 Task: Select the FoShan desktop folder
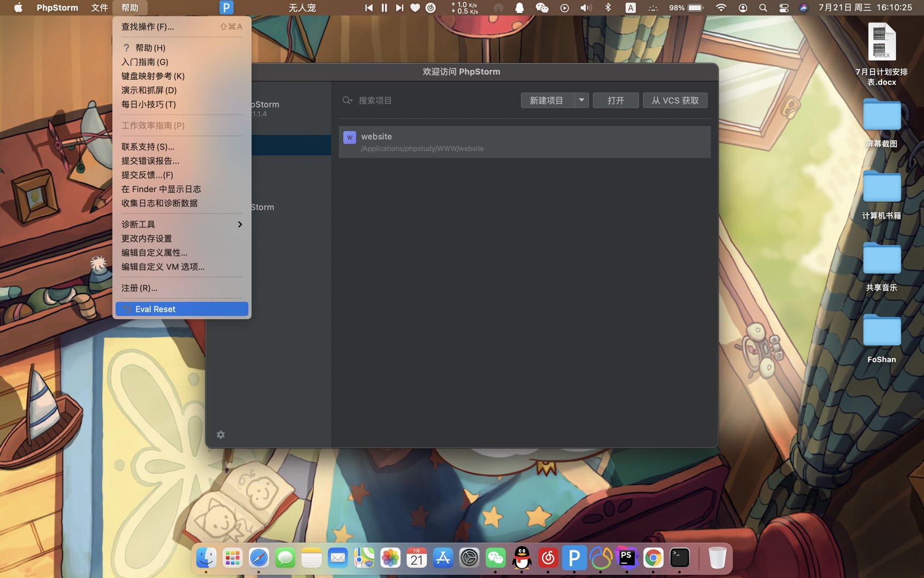tap(882, 338)
